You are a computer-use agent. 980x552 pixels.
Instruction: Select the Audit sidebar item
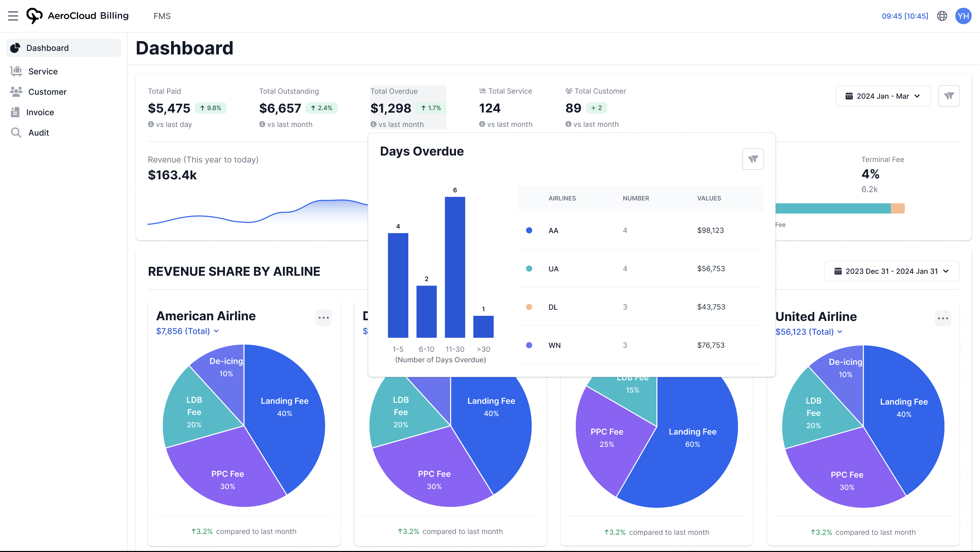click(38, 133)
